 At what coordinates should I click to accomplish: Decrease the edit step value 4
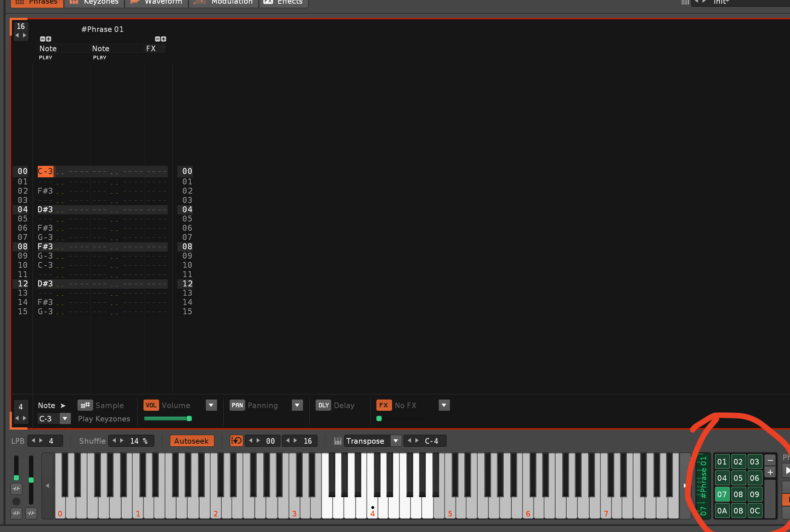pos(17,418)
